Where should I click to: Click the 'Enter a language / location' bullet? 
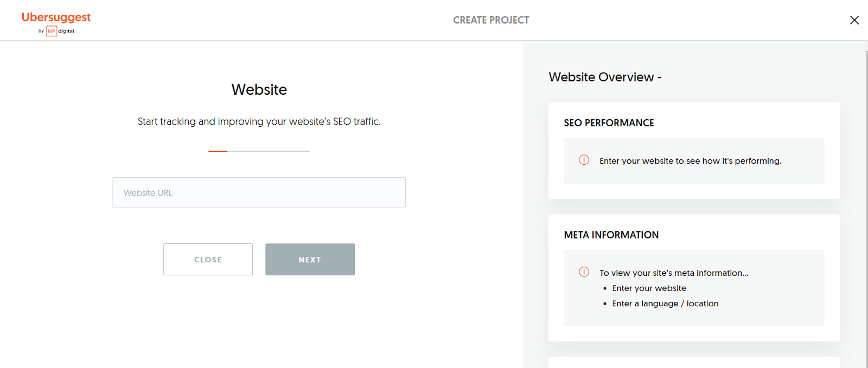[665, 304]
